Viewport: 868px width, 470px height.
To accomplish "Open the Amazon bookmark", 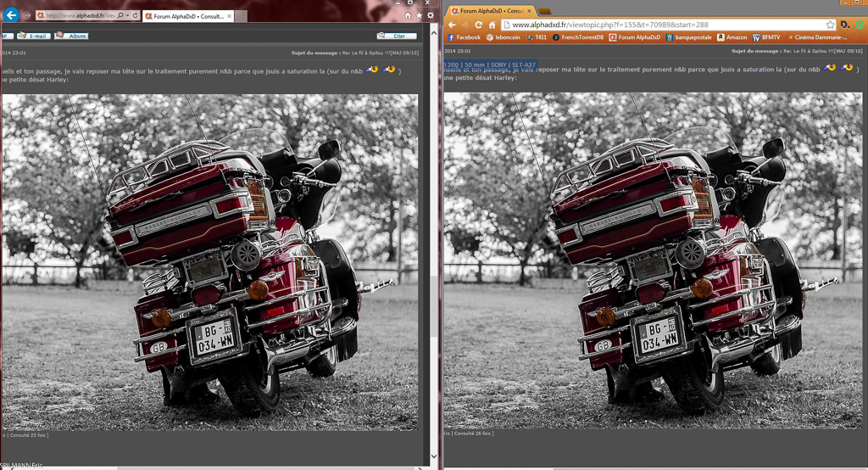I will [732, 37].
